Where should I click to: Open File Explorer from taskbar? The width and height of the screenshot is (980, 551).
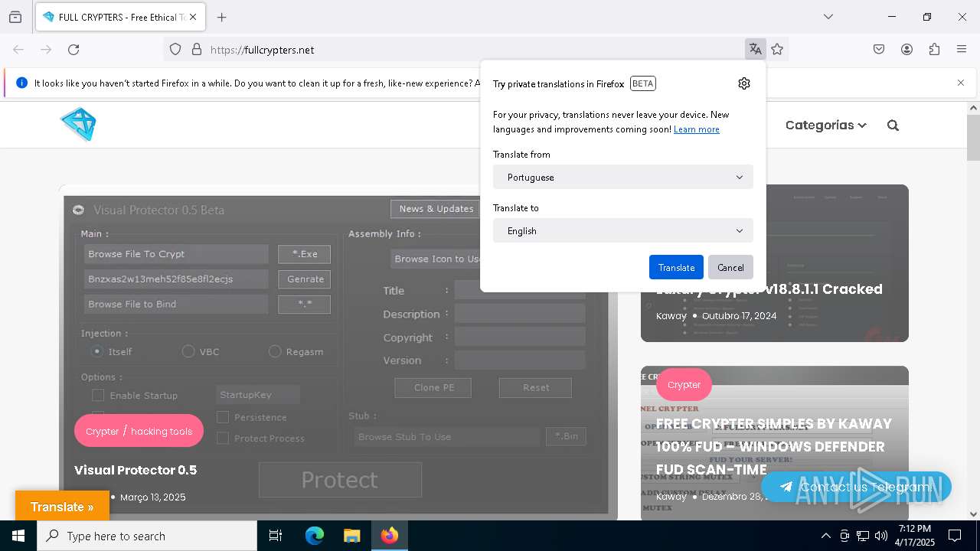pyautogui.click(x=351, y=536)
